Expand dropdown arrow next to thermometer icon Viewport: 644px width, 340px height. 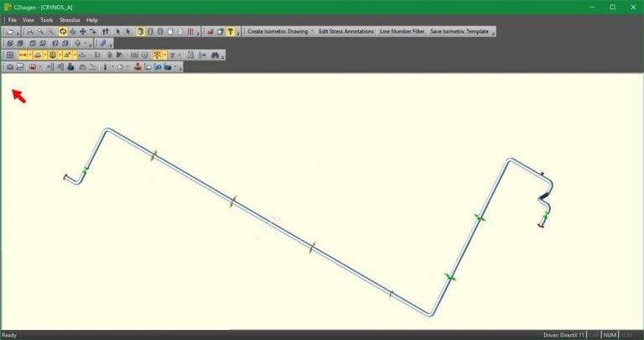(112, 66)
